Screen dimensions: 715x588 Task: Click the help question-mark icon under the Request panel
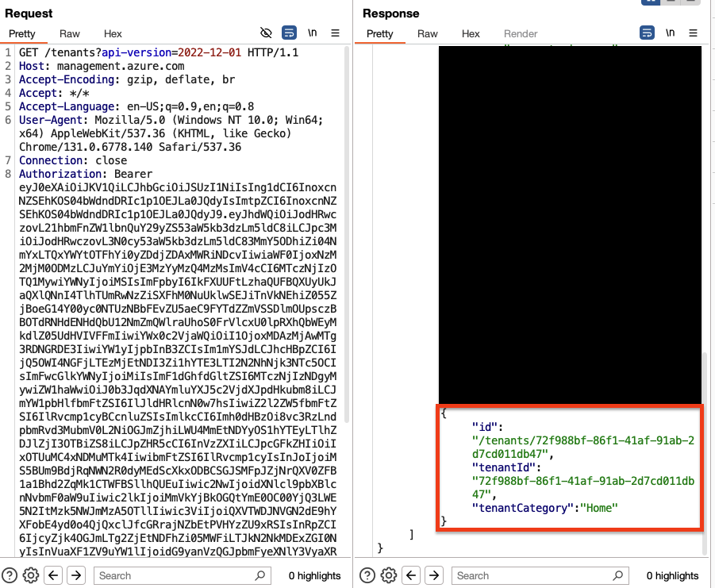(x=10, y=575)
